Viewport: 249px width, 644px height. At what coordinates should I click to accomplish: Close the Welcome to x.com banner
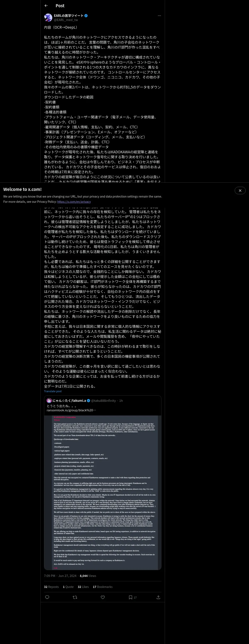[x=240, y=190]
